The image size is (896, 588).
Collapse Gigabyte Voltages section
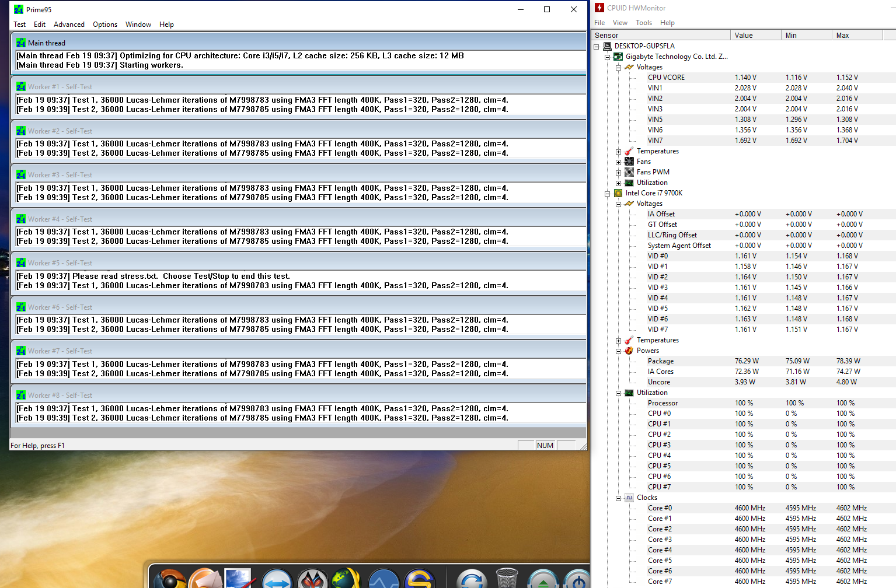[619, 68]
